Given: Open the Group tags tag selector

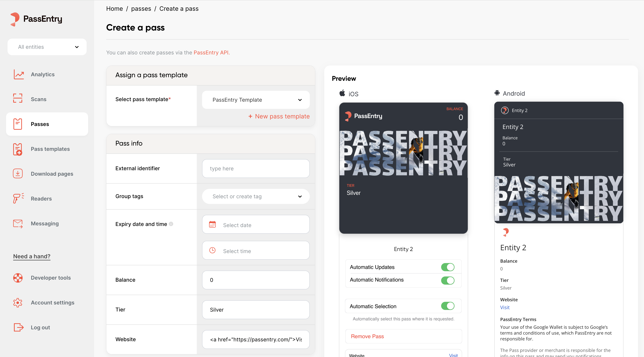Looking at the screenshot, I should [256, 197].
